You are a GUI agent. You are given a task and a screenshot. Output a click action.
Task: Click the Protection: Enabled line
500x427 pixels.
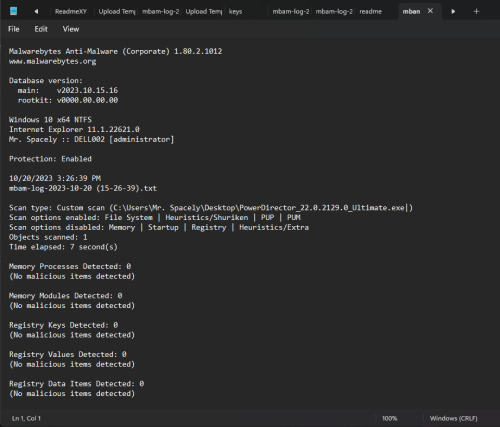50,159
